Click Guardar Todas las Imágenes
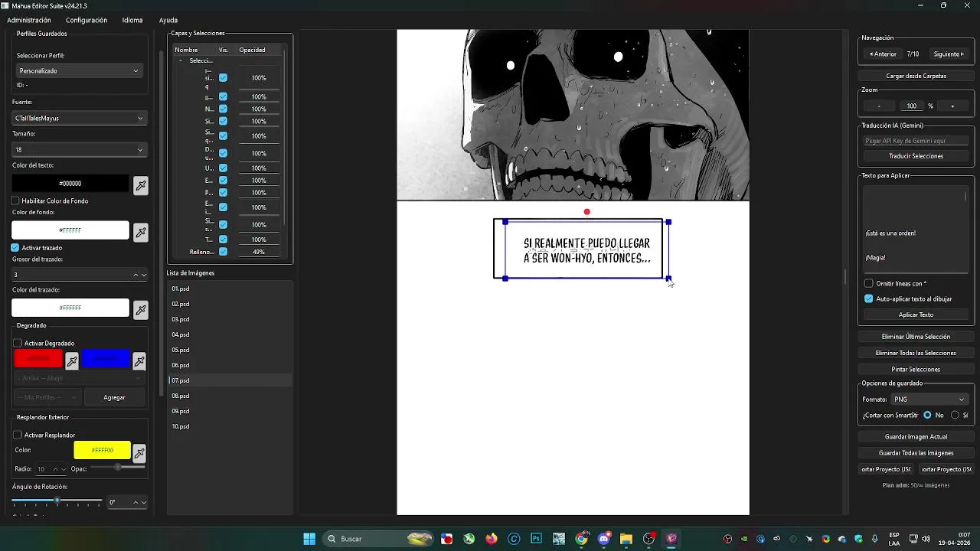This screenshot has height=551, width=980. (916, 453)
